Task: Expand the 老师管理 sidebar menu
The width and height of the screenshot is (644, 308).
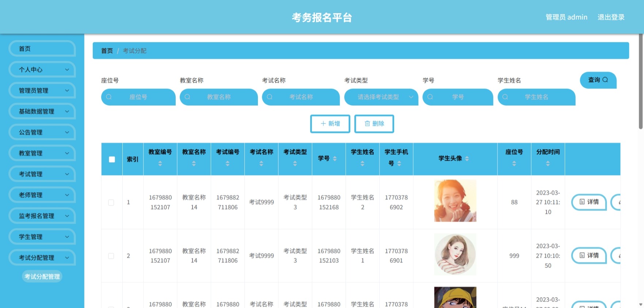Action: 42,195
